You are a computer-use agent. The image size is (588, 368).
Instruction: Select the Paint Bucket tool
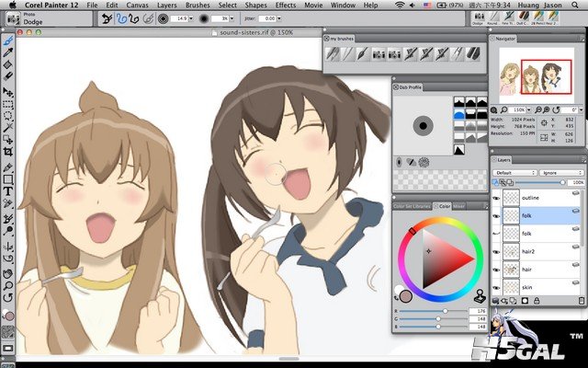pos(8,64)
